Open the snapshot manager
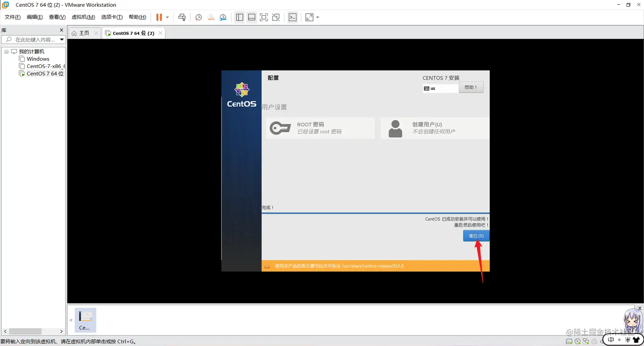Viewport: 644px width, 346px height. pos(223,17)
